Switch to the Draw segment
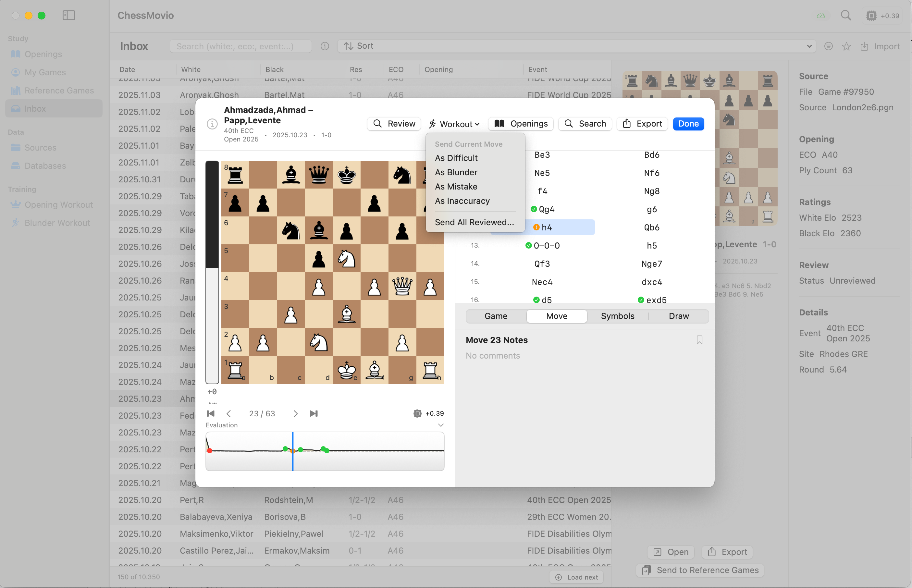This screenshot has height=588, width=912. click(x=678, y=316)
